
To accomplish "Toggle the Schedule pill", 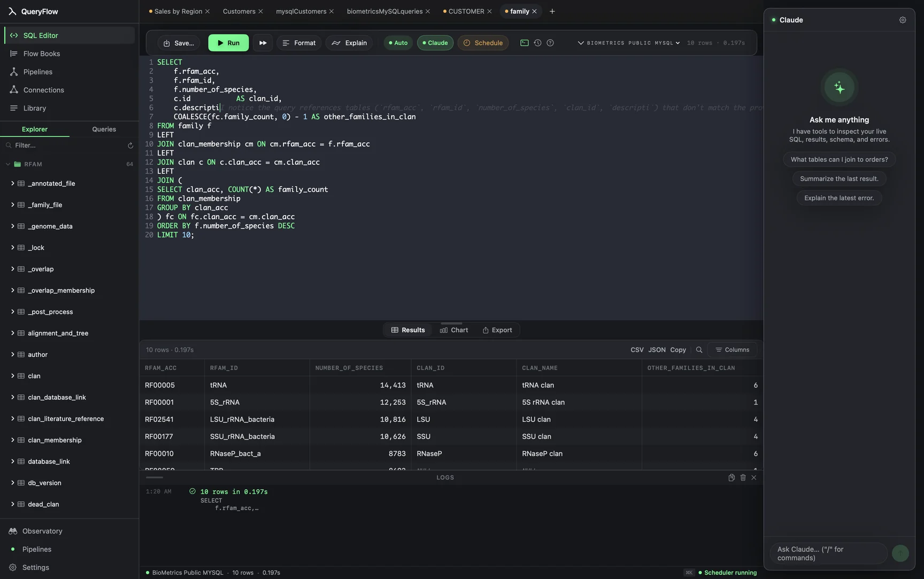I will tap(483, 43).
